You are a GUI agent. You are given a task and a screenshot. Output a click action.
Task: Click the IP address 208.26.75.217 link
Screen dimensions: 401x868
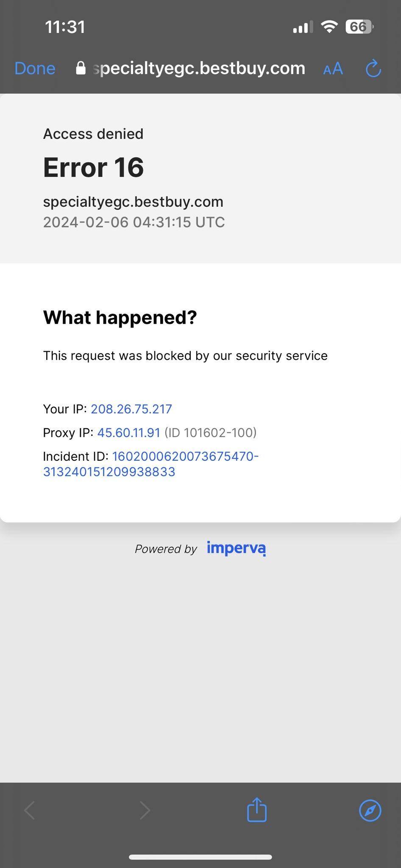pos(131,409)
